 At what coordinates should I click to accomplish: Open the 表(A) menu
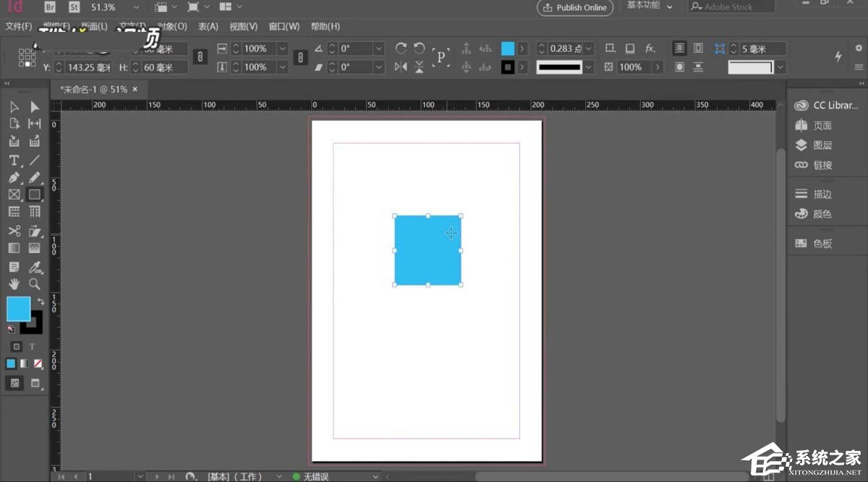pos(208,27)
